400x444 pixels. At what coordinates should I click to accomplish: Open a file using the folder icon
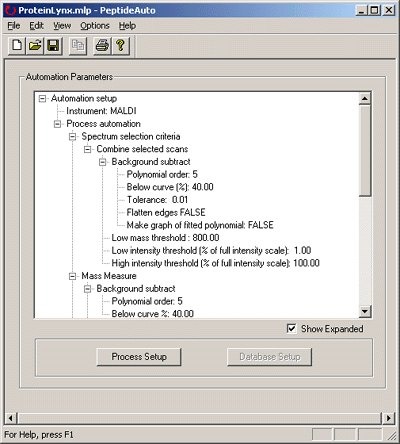35,45
